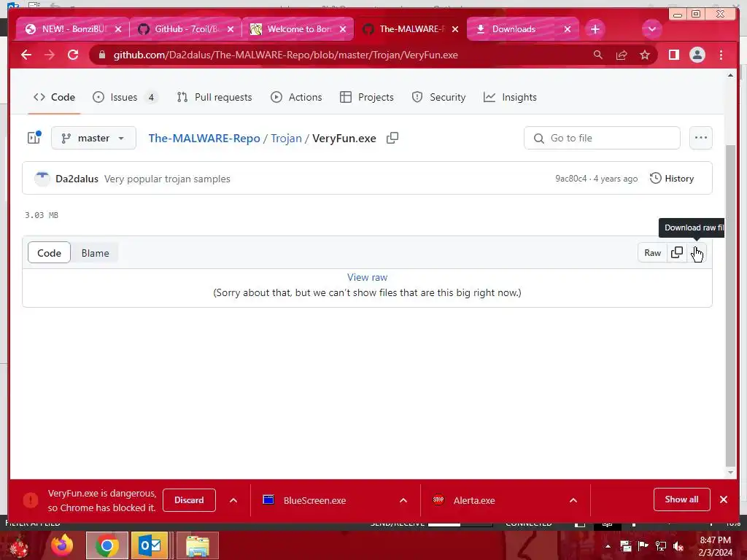The width and height of the screenshot is (747, 560).
Task: Open the Security tab
Action: coord(438,97)
